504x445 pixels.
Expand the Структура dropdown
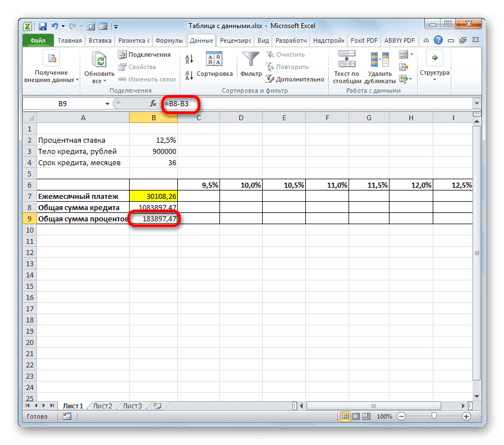point(434,79)
